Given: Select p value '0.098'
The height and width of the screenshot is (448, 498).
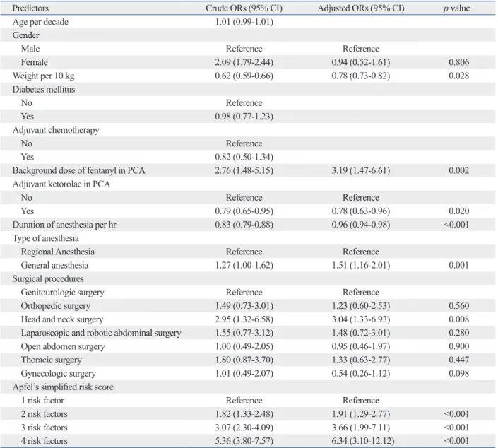Looking at the screenshot, I should [x=458, y=373].
